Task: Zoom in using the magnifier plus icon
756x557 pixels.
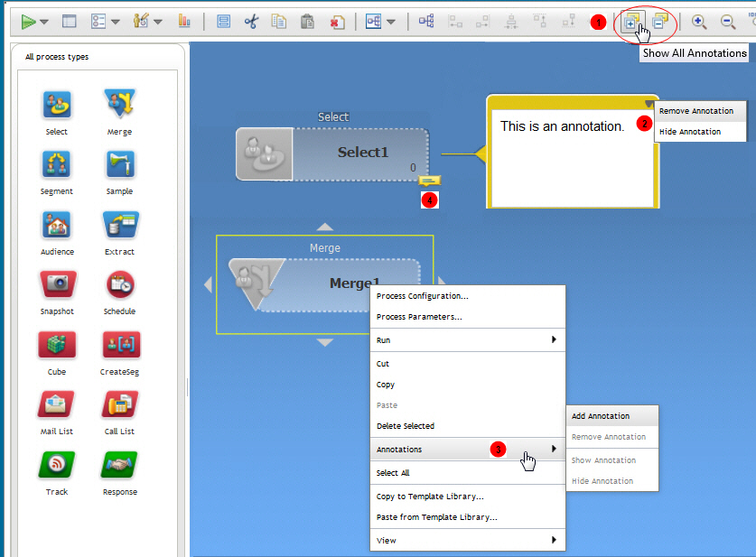Action: pos(698,22)
